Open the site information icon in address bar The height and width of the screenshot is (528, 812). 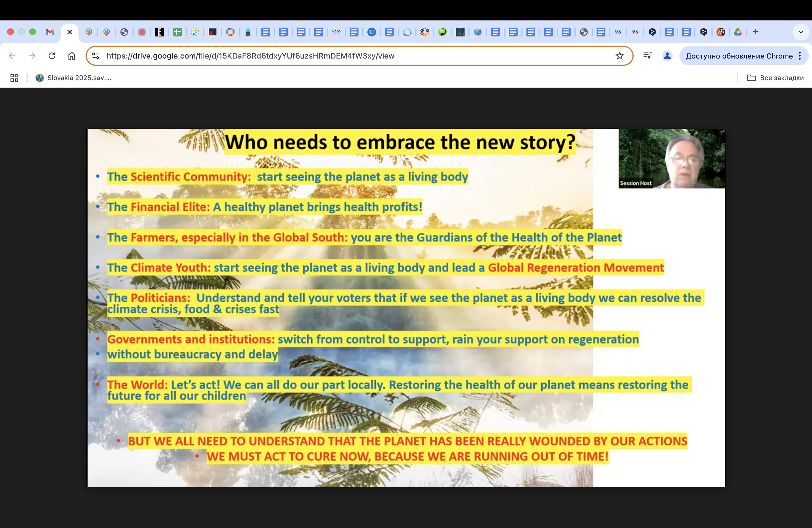point(96,56)
